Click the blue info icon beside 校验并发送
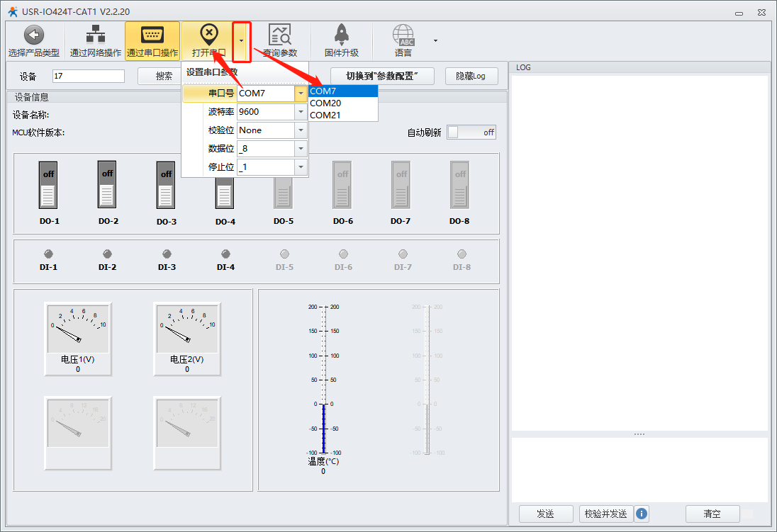 pyautogui.click(x=641, y=514)
